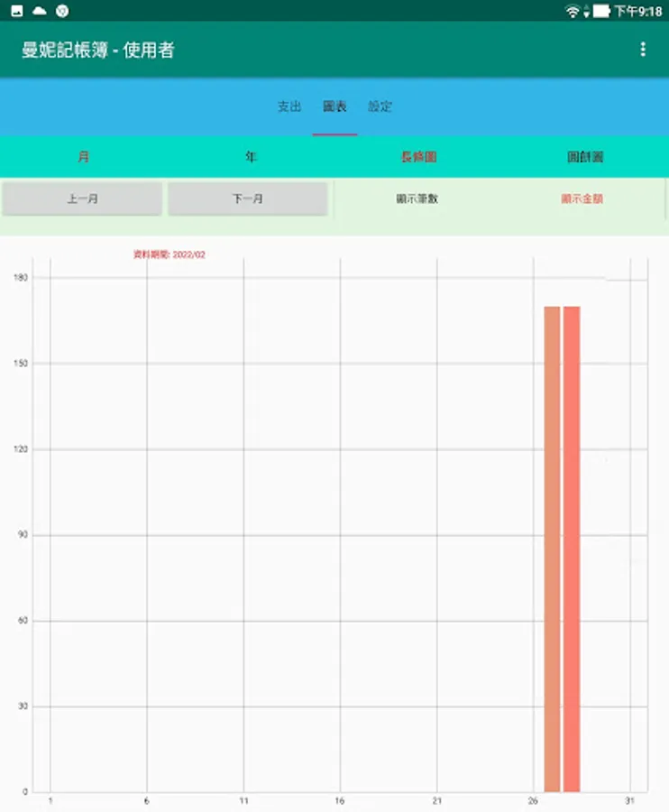Image resolution: width=669 pixels, height=812 pixels.
Task: Click y-axis label 150
Action: 21,364
